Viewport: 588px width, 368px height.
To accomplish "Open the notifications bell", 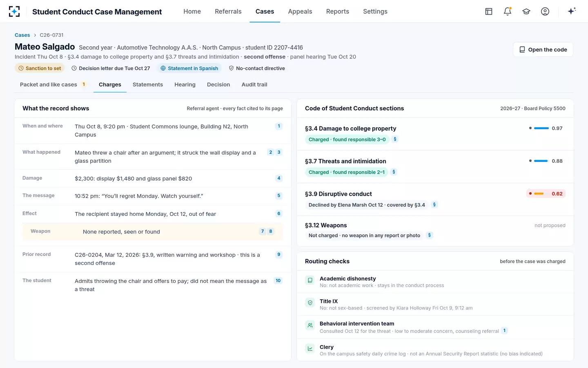I will [x=508, y=11].
